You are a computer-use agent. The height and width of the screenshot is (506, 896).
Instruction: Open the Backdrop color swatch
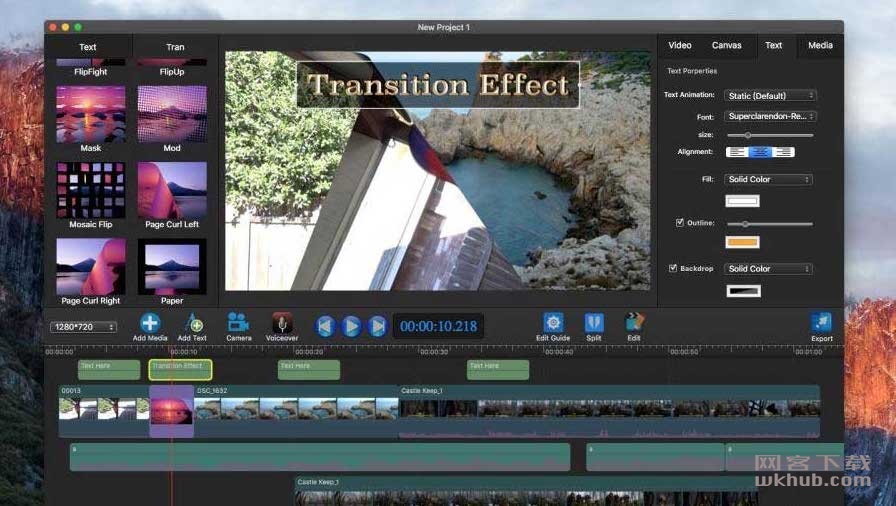click(x=743, y=291)
